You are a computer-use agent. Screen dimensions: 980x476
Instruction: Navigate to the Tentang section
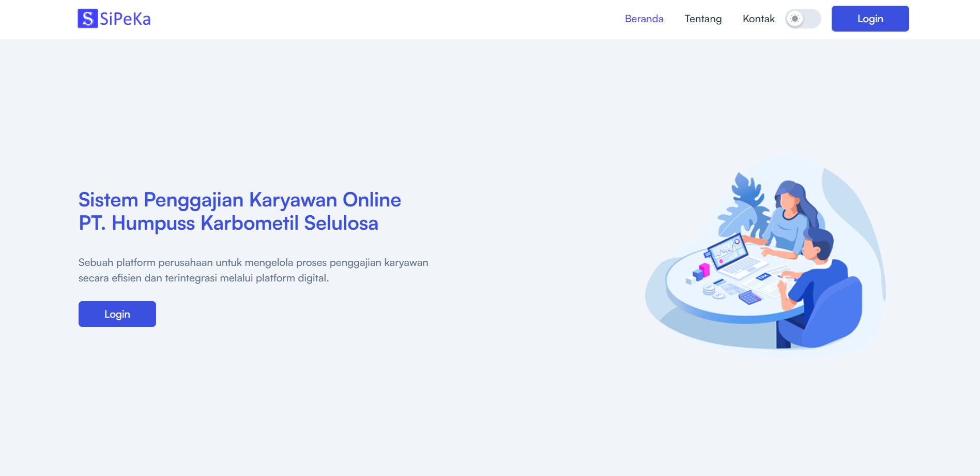[703, 19]
